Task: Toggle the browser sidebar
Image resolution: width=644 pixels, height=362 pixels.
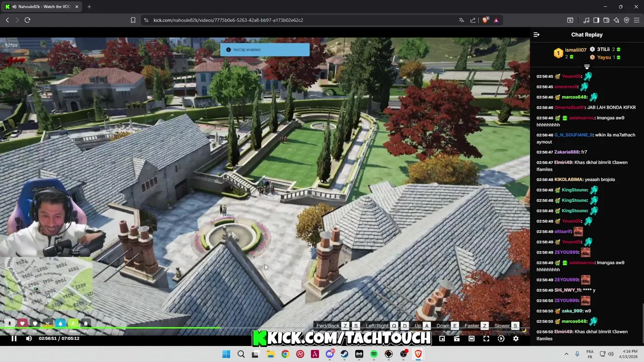Action: point(596,20)
